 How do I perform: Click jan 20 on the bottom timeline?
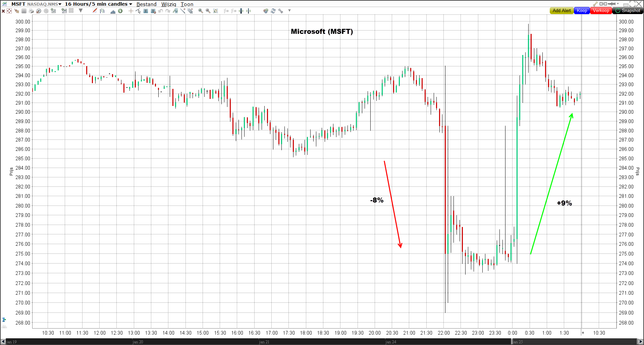[138, 342]
